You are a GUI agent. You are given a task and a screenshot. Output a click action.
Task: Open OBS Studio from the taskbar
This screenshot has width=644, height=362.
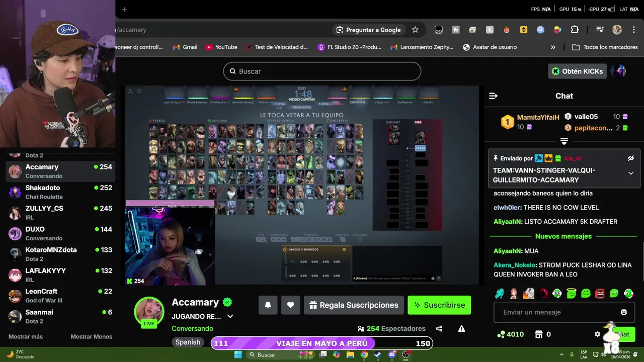pos(406,354)
